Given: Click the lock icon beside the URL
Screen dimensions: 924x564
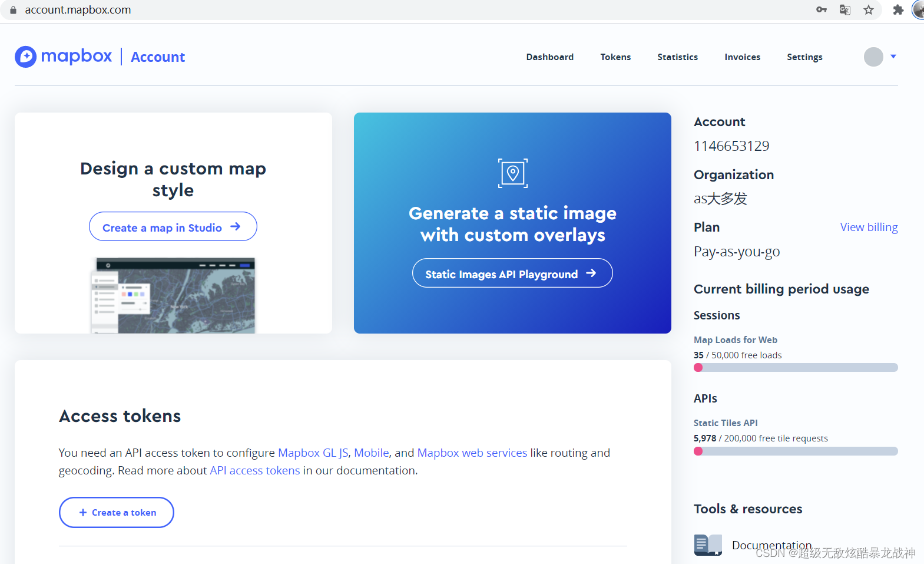Looking at the screenshot, I should tap(13, 10).
